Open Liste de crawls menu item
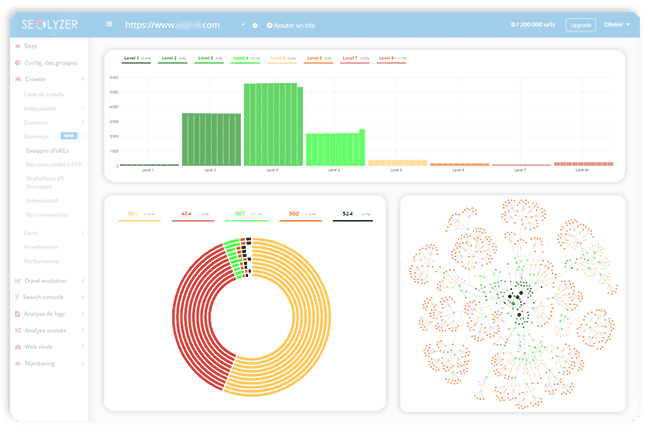The width and height of the screenshot is (650, 432). pyautogui.click(x=46, y=93)
